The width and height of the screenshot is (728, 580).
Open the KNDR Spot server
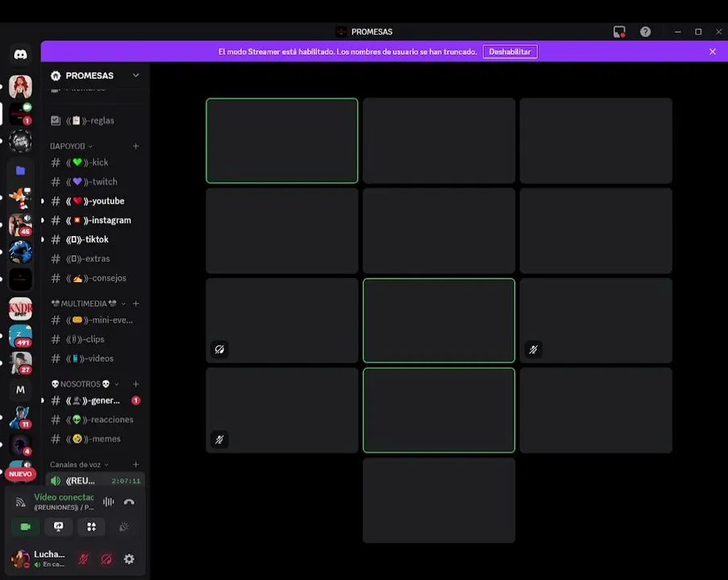pos(20,309)
